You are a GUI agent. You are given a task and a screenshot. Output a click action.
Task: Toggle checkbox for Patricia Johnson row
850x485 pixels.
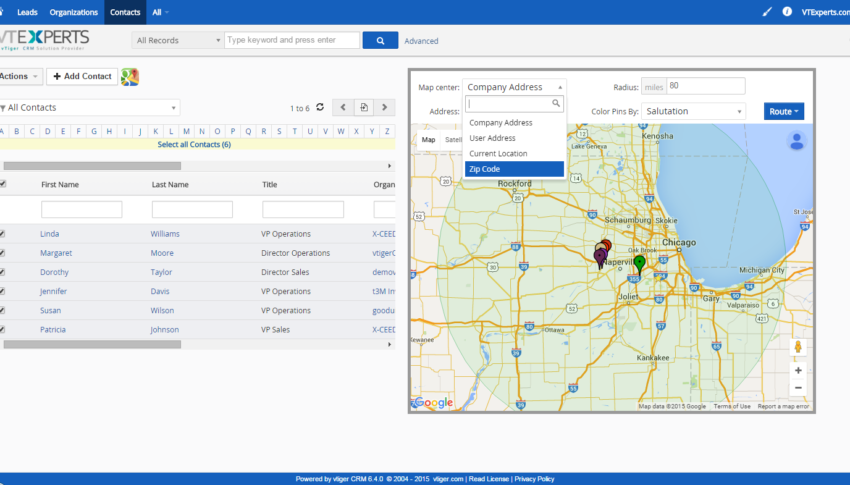coord(2,329)
